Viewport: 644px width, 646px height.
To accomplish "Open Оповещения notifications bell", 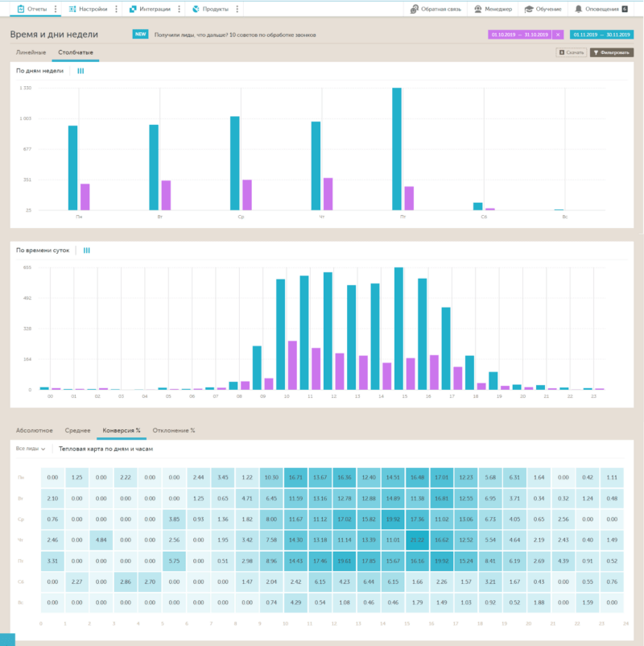I will pyautogui.click(x=578, y=9).
